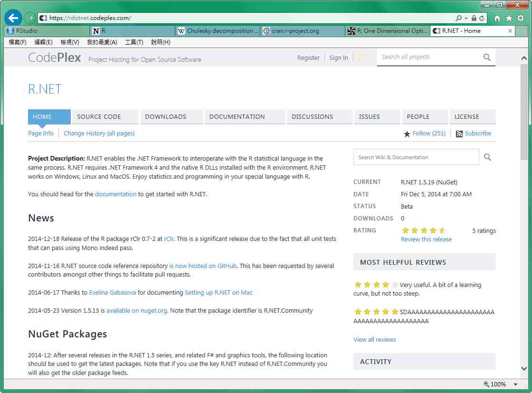
Task: Click View all reviews link
Action: [x=375, y=339]
